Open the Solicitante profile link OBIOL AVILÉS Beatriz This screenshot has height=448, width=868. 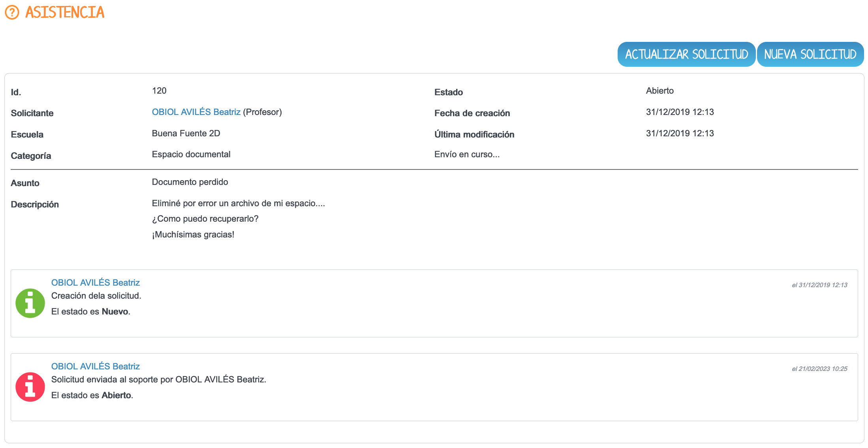[x=196, y=112]
